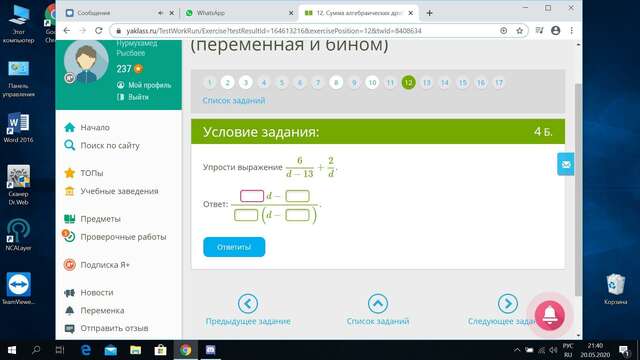The image size is (640, 360).
Task: Open task list up-arrow icon
Action: tap(378, 304)
